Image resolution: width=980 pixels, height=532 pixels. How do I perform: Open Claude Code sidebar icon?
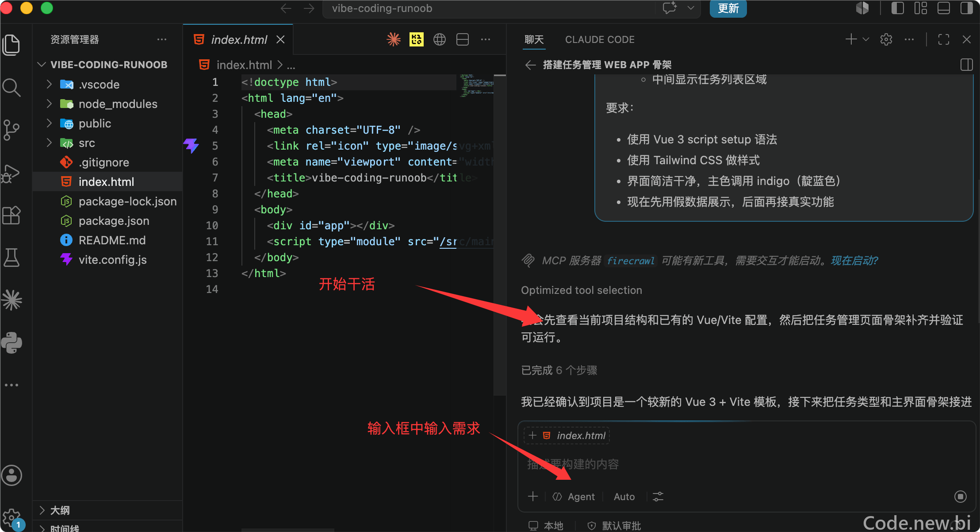(11, 300)
